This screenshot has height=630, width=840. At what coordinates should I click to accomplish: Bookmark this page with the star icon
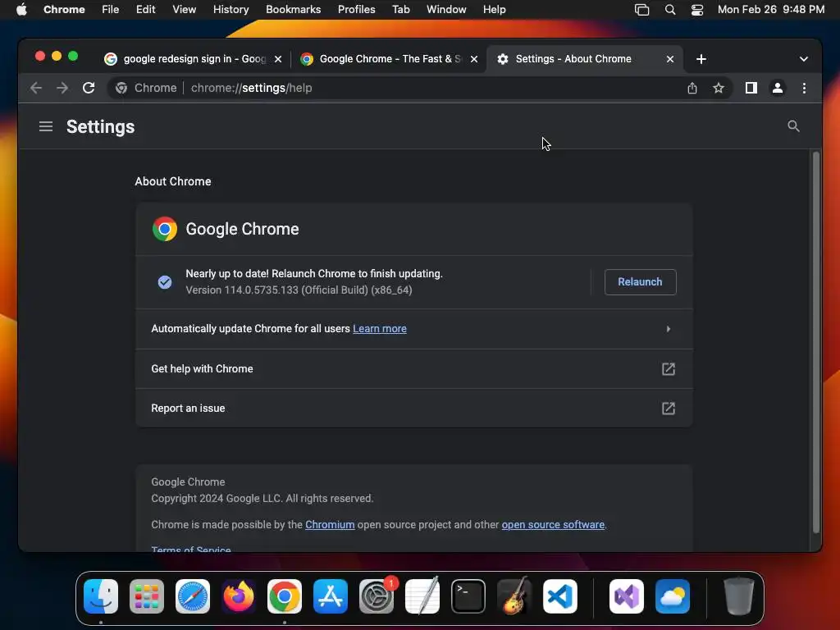(x=719, y=88)
